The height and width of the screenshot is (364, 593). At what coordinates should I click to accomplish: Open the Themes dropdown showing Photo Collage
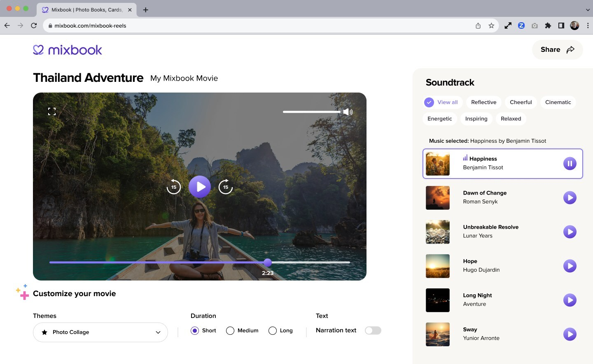[100, 332]
